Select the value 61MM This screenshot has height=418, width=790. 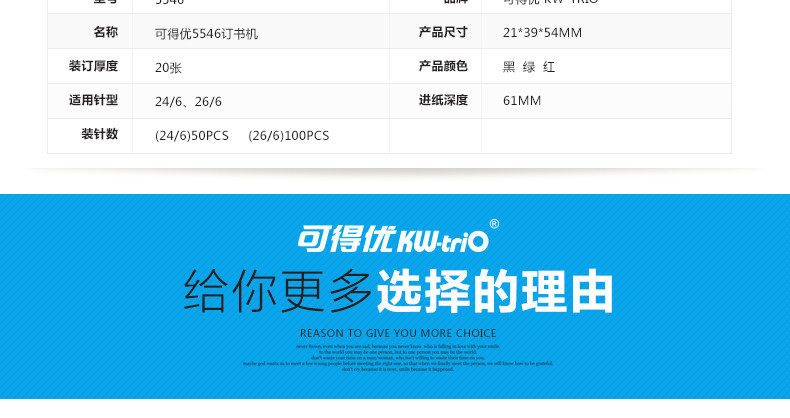click(x=522, y=101)
